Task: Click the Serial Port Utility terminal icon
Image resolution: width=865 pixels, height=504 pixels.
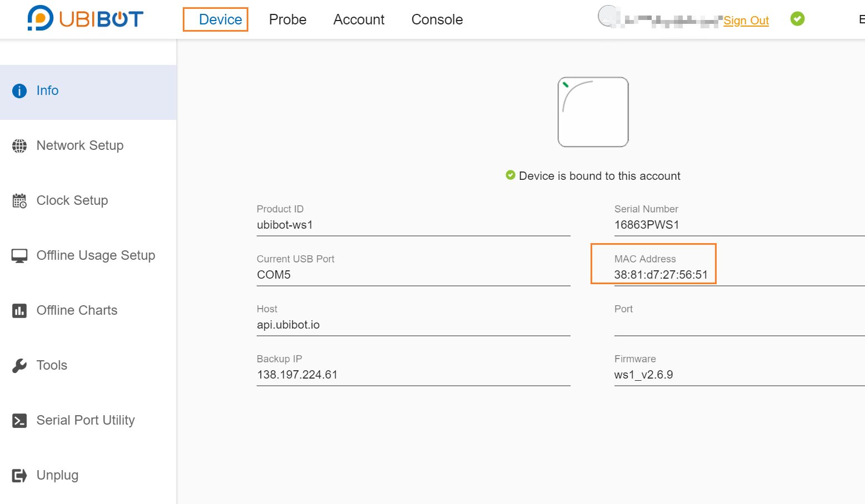Action: tap(19, 420)
